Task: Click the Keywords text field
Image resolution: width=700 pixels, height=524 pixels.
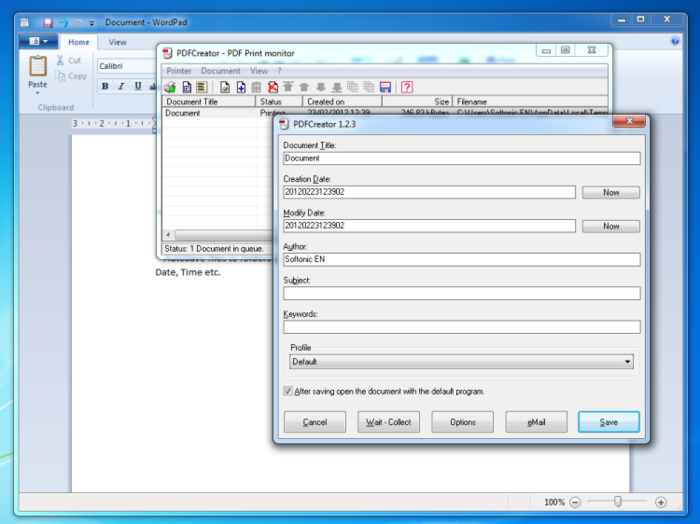Action: click(x=462, y=327)
